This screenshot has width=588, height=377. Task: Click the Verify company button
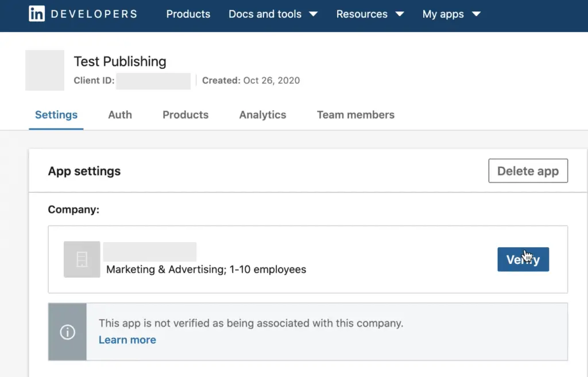(523, 259)
